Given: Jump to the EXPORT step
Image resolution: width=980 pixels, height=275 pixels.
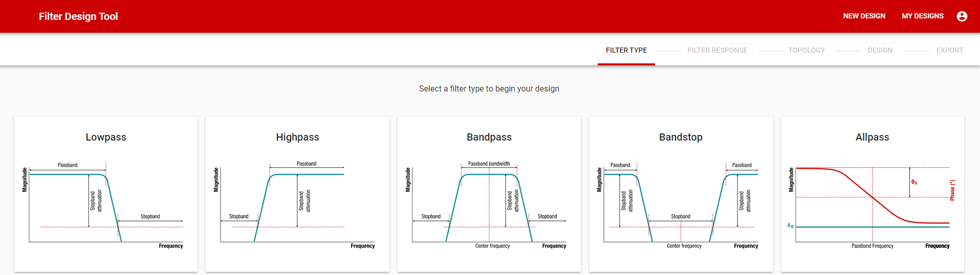Looking at the screenshot, I should 949,50.
